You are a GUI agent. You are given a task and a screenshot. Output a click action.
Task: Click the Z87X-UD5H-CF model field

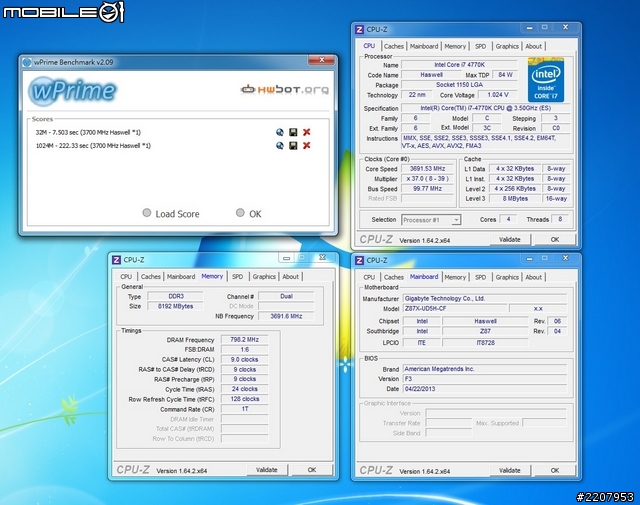point(455,309)
